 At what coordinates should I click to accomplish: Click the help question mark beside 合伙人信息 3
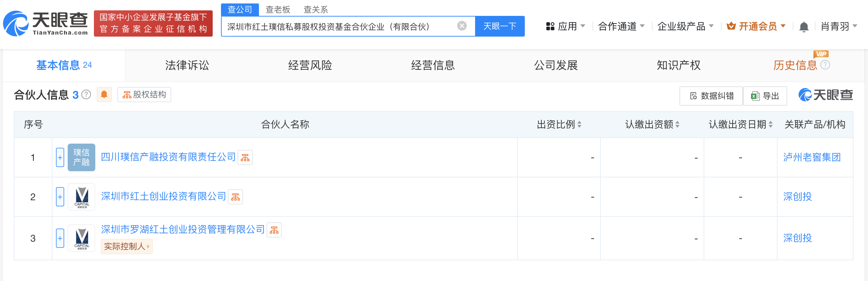pos(86,95)
